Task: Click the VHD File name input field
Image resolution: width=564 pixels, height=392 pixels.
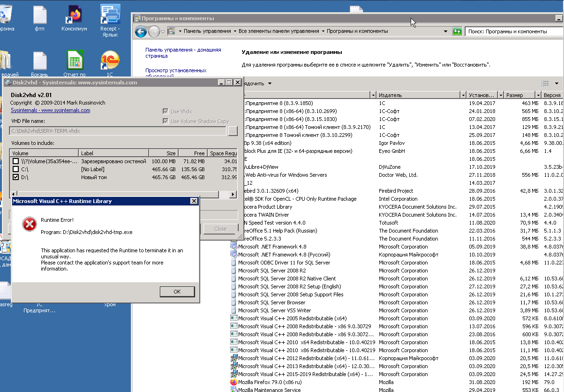Action: coord(118,131)
